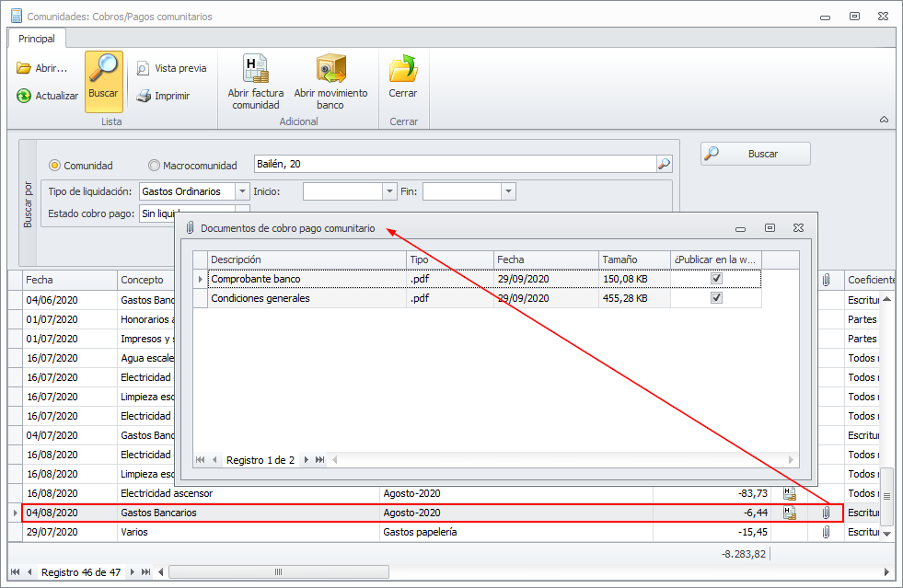903x588 pixels.
Task: Toggle publish checkbox for Comprobante banco
Action: 716,279
